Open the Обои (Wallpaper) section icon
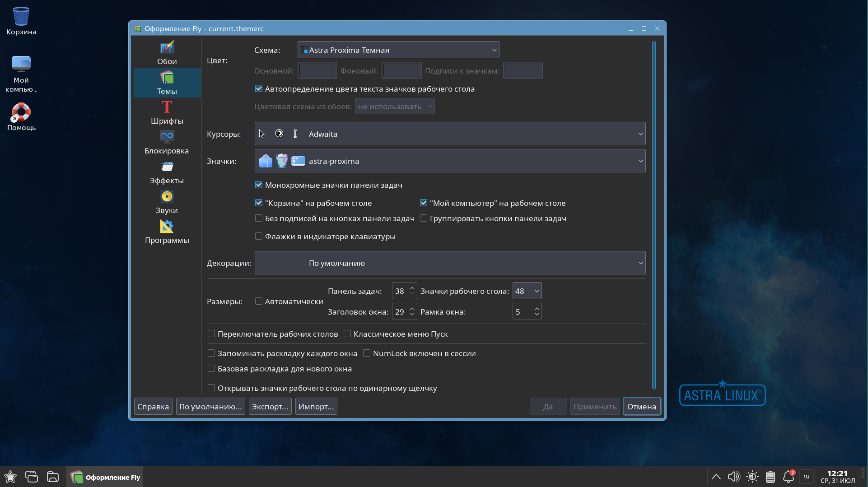Screen dimensions: 868x487 pos(167,47)
